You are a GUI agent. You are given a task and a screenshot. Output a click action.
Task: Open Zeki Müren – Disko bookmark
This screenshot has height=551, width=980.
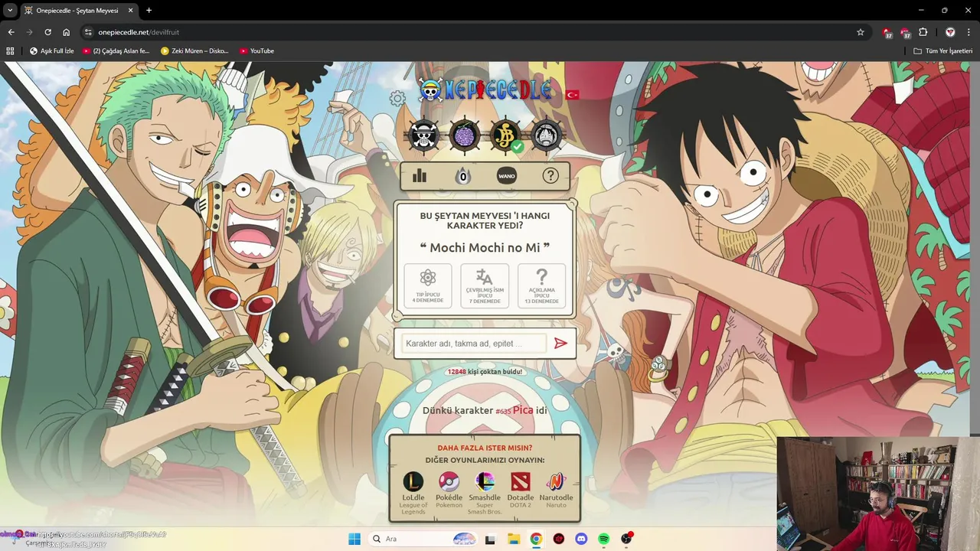(x=195, y=51)
